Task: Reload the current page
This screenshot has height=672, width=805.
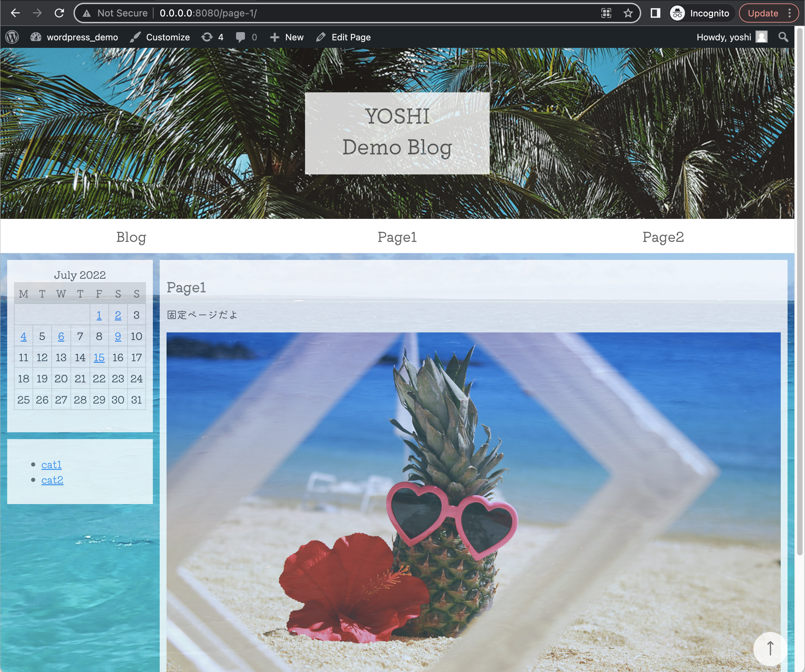Action: click(x=59, y=13)
